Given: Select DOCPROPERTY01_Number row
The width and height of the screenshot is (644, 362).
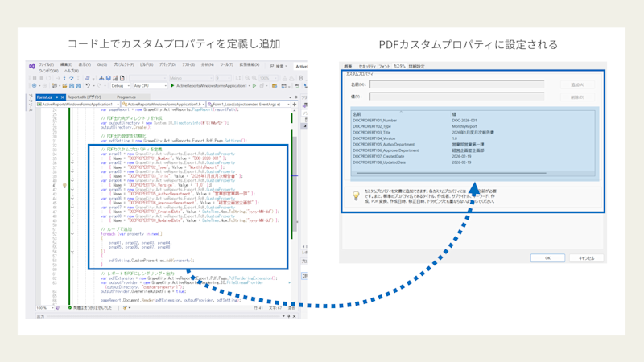Looking at the screenshot, I should click(473, 120).
